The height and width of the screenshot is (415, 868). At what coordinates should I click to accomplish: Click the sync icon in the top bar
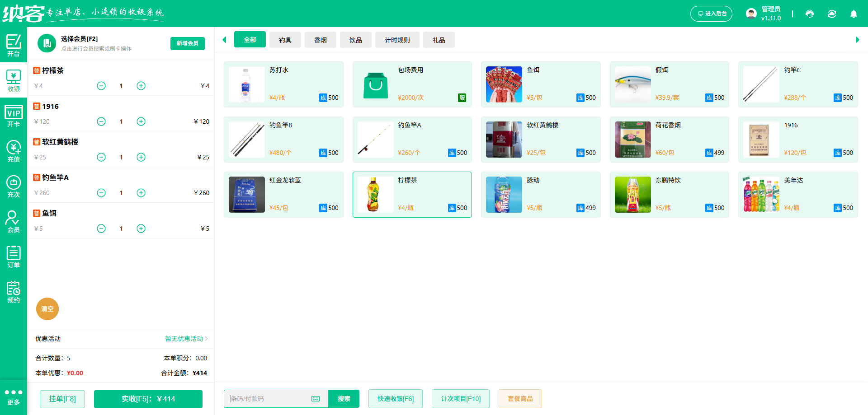832,14
